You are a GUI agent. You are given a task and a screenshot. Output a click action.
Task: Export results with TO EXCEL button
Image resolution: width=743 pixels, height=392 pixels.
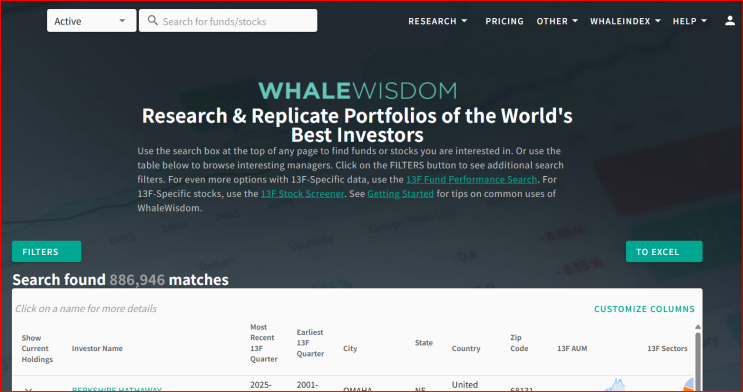[664, 252]
